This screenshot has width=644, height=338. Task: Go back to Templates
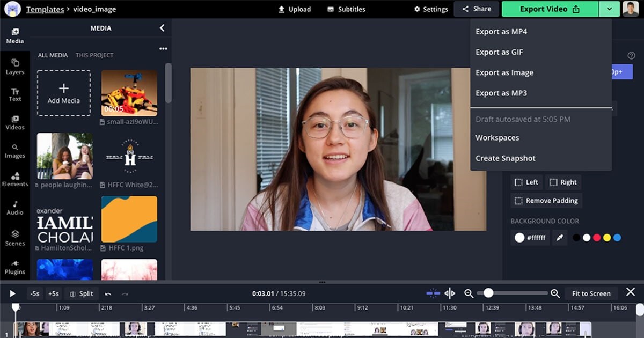click(45, 9)
